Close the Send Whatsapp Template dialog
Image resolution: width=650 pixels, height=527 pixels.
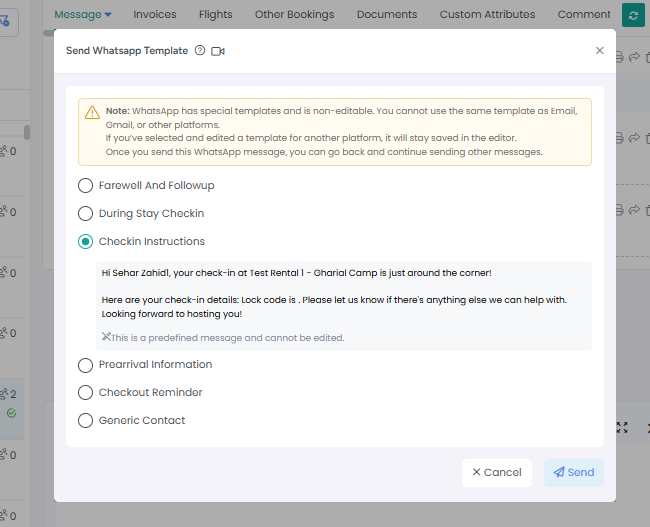coord(599,51)
